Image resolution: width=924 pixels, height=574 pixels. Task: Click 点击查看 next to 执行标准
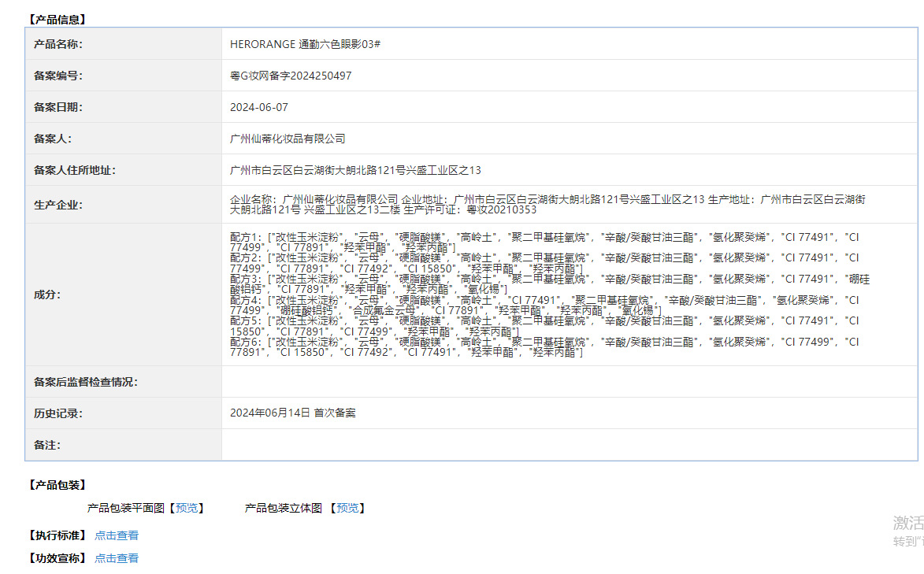[117, 535]
